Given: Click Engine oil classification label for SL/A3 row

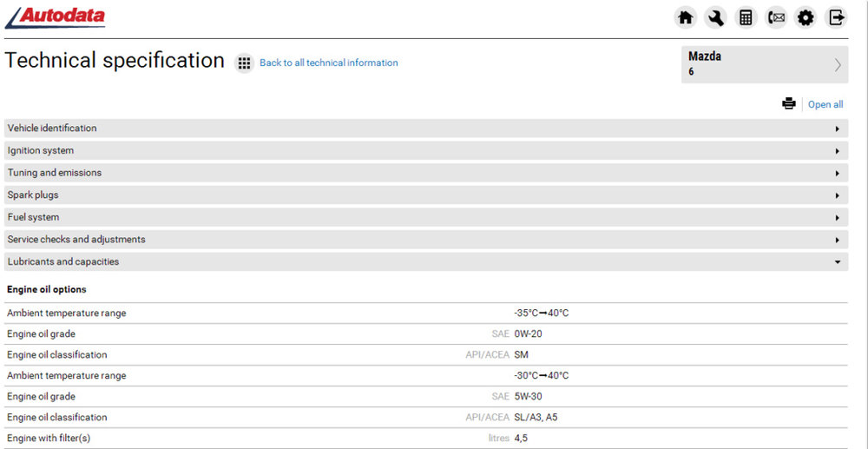Looking at the screenshot, I should (57, 418).
